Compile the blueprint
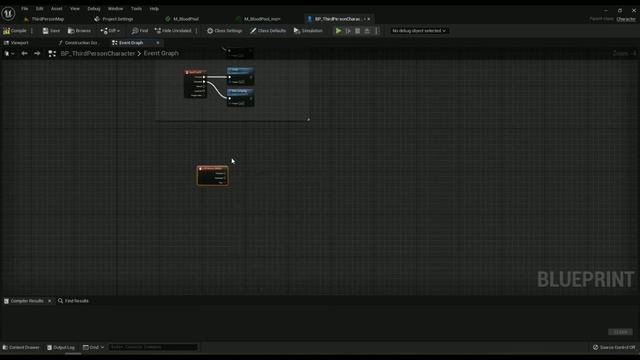The image size is (640, 360). 15,31
